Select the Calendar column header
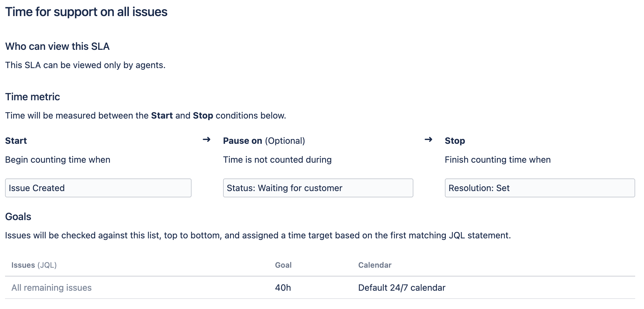The image size is (644, 309). click(375, 265)
